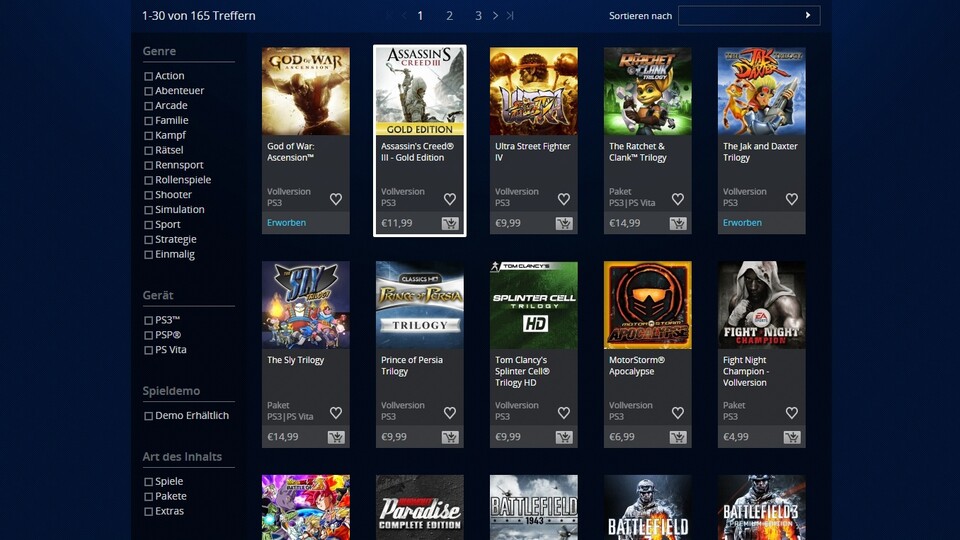Wishlist MotorStorm Apocalypse with heart
The height and width of the screenshot is (540, 960).
click(x=677, y=413)
